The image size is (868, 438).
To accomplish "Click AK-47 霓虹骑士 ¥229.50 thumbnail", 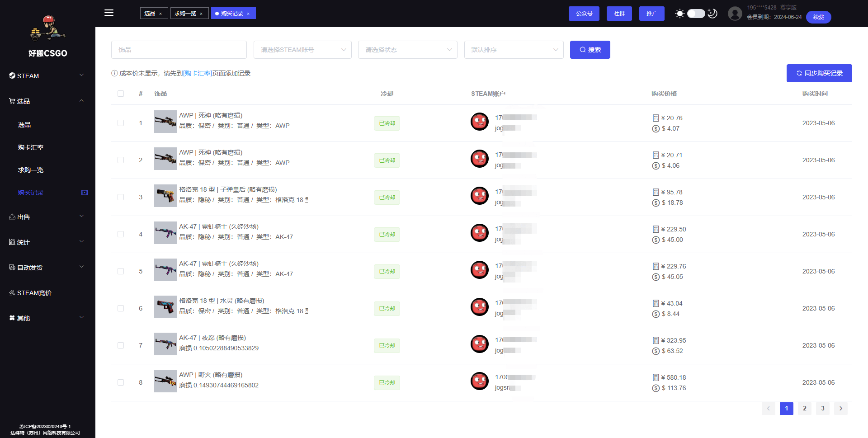I will 165,233.
